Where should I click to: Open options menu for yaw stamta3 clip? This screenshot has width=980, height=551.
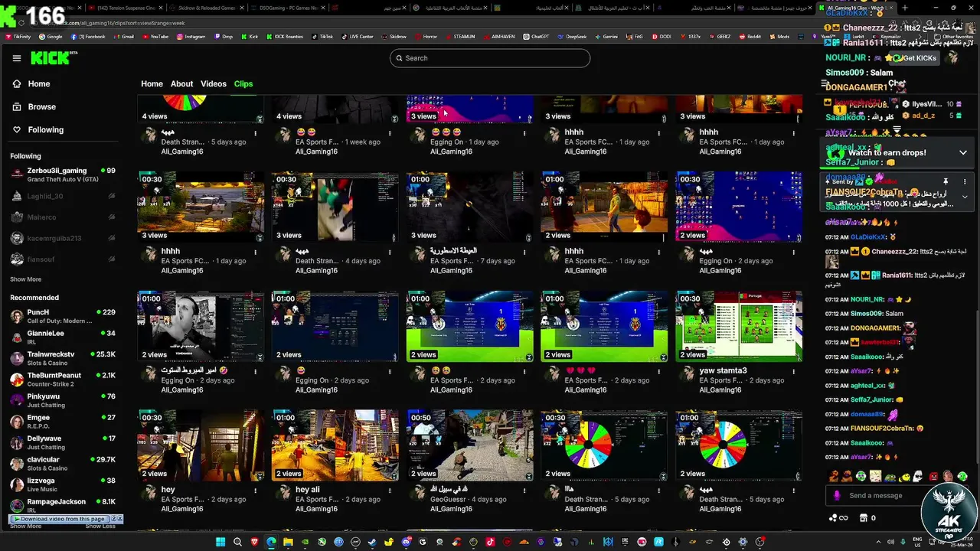pyautogui.click(x=794, y=371)
